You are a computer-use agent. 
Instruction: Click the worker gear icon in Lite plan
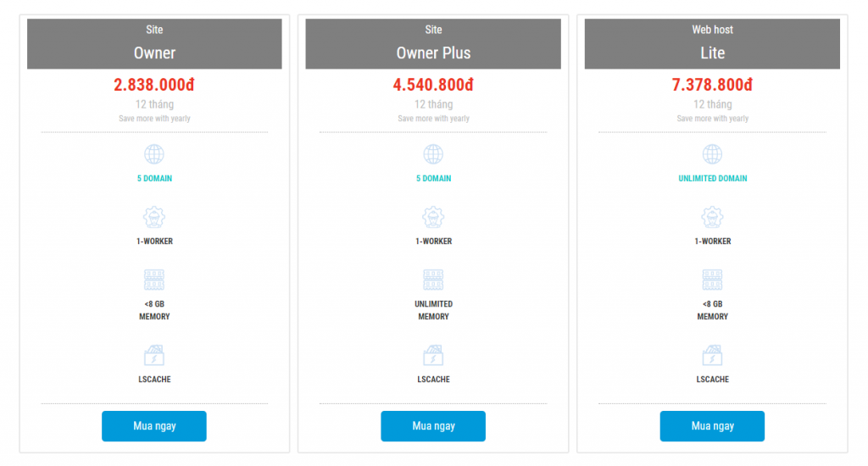click(x=712, y=217)
